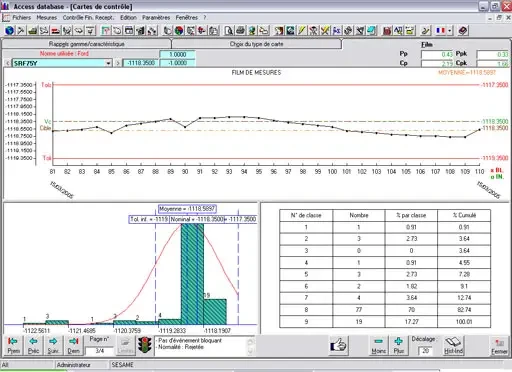Click the traffic light status icon
The height and width of the screenshot is (372, 512).
pos(145,346)
